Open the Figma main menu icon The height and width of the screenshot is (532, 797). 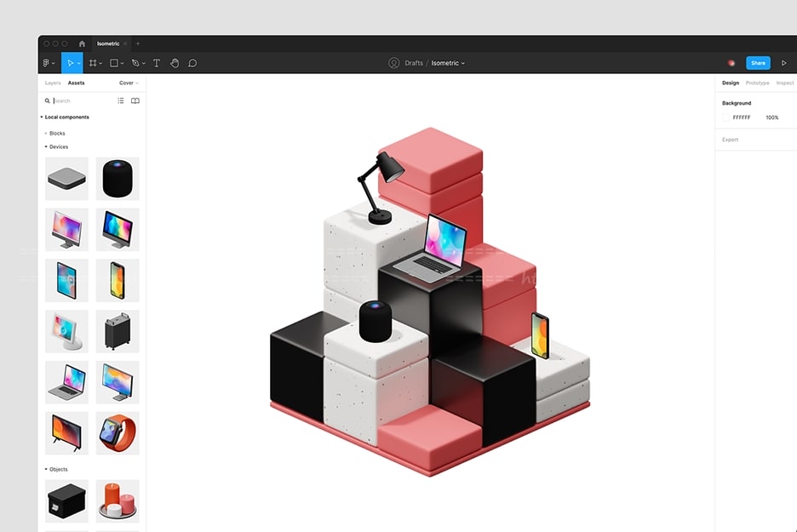coord(47,63)
